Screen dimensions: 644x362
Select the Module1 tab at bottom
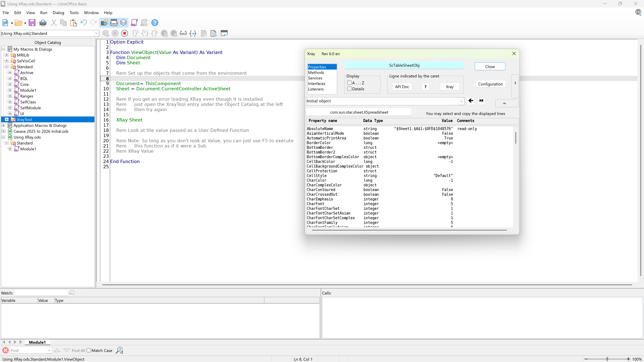point(37,342)
